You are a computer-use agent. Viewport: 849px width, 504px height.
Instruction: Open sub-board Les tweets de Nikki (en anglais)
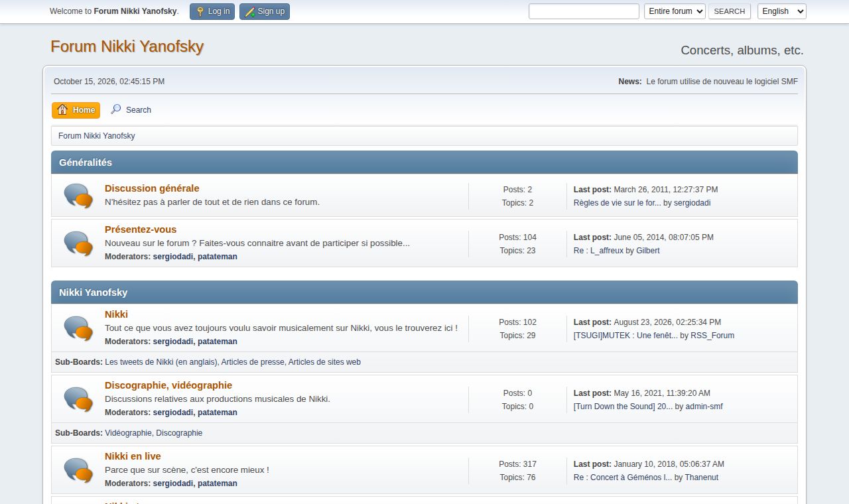click(x=161, y=362)
